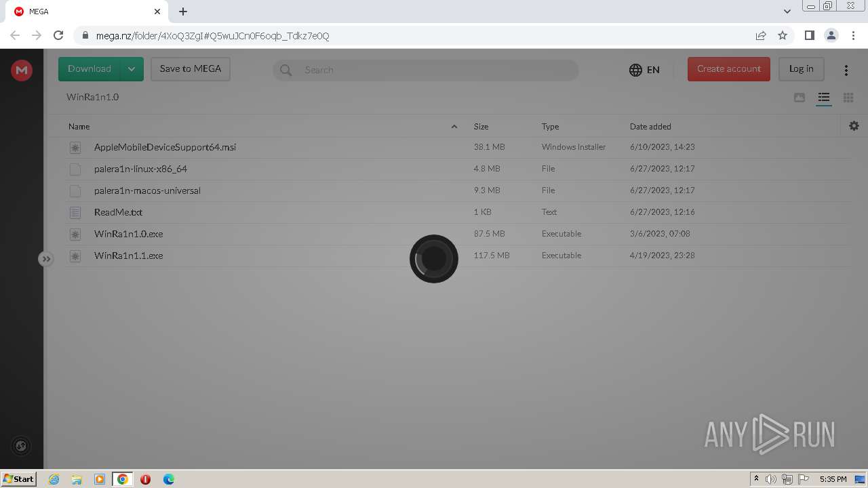The height and width of the screenshot is (488, 868).
Task: Open the Chrome taskbar icon
Action: pyautogui.click(x=123, y=479)
